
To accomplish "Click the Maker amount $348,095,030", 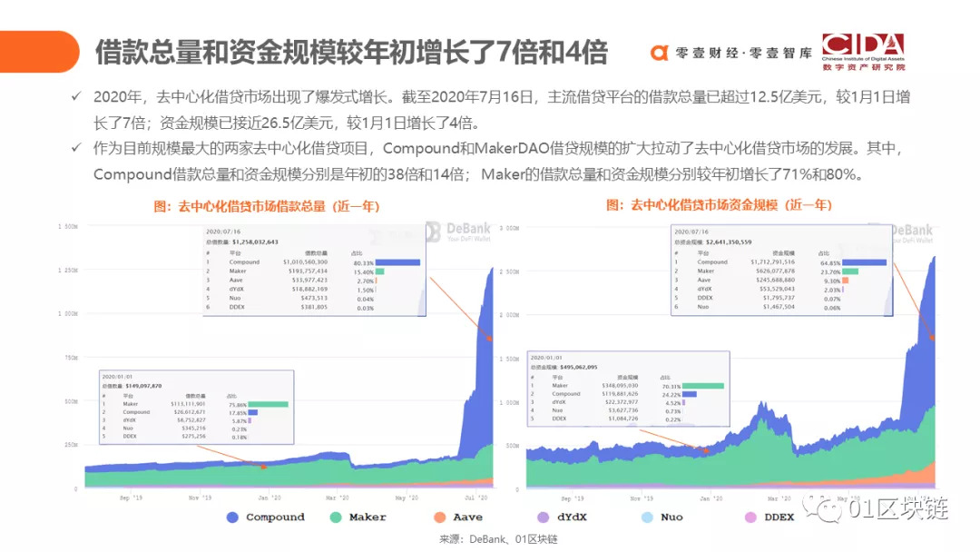I will [620, 386].
